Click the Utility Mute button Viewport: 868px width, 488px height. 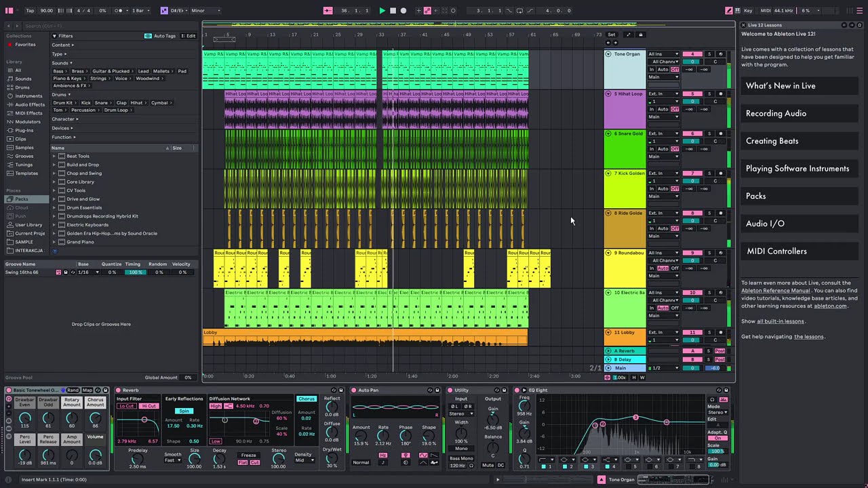[488, 466]
